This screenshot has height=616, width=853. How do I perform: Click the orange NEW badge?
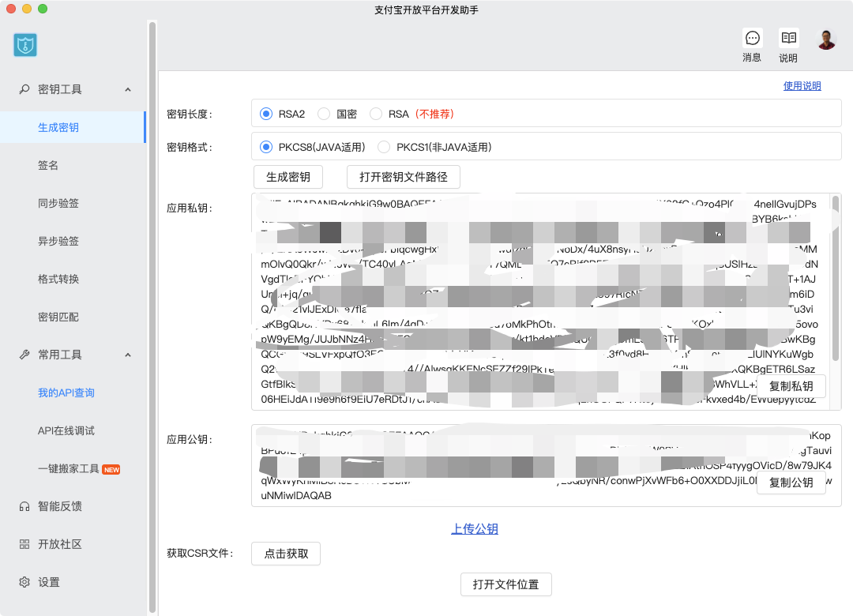(111, 470)
